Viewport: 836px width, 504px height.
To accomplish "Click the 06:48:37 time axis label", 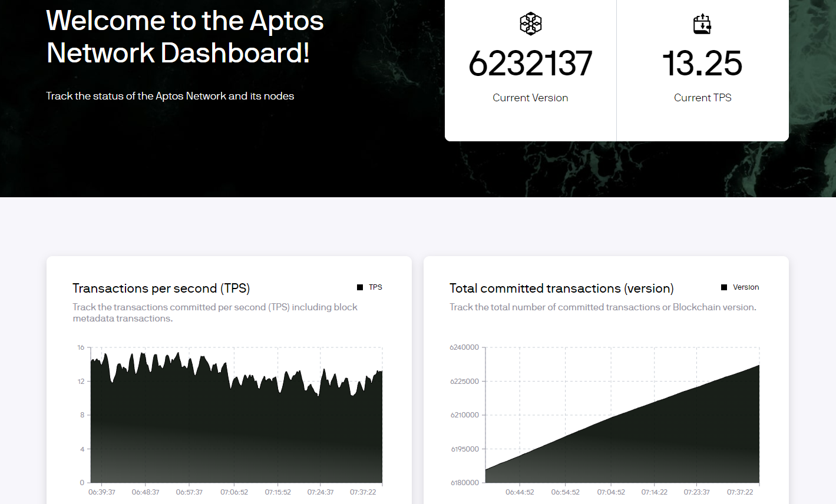I will pyautogui.click(x=146, y=492).
